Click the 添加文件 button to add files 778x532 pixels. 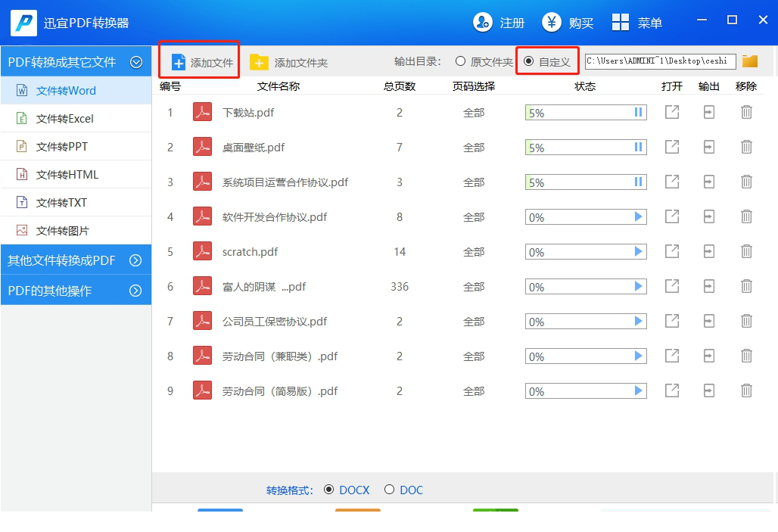pos(198,60)
